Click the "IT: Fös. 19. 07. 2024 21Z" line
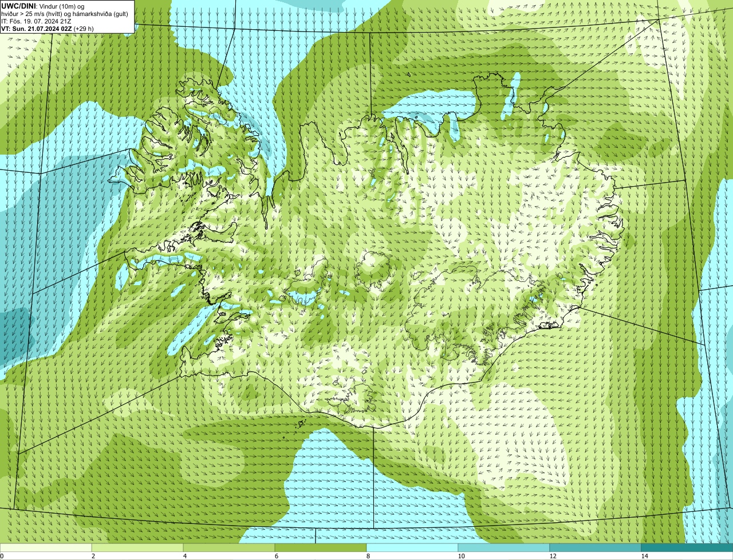 (36, 21)
